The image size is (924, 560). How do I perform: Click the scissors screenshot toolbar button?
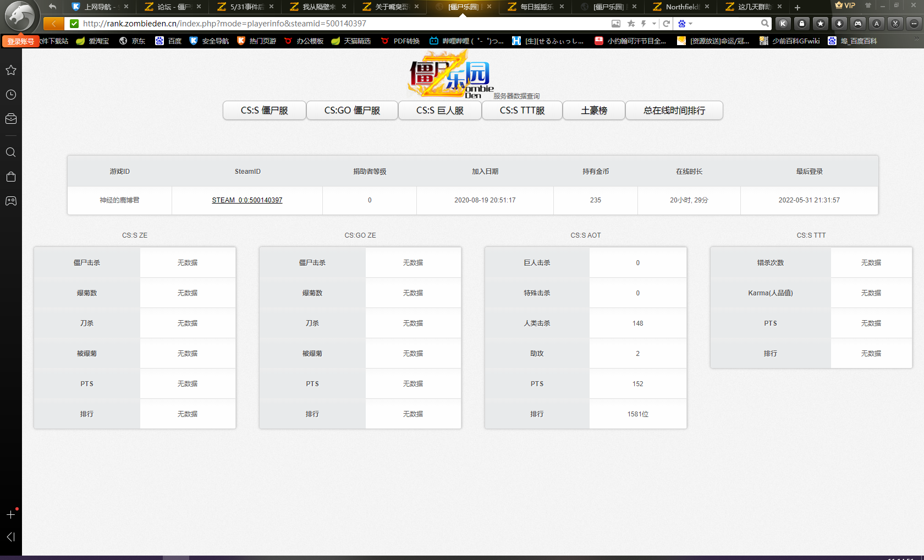coord(895,24)
